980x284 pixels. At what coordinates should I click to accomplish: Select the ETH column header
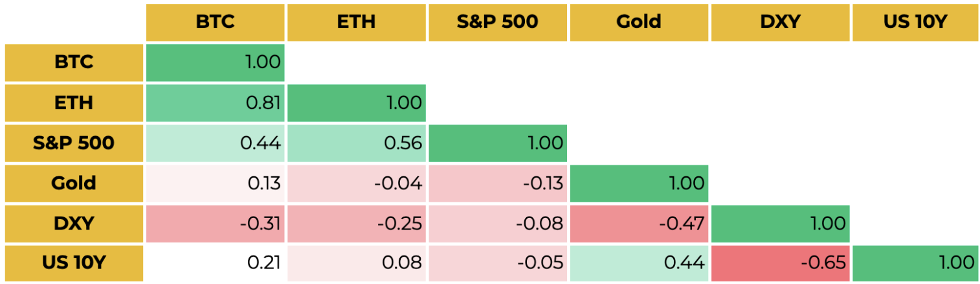(356, 22)
